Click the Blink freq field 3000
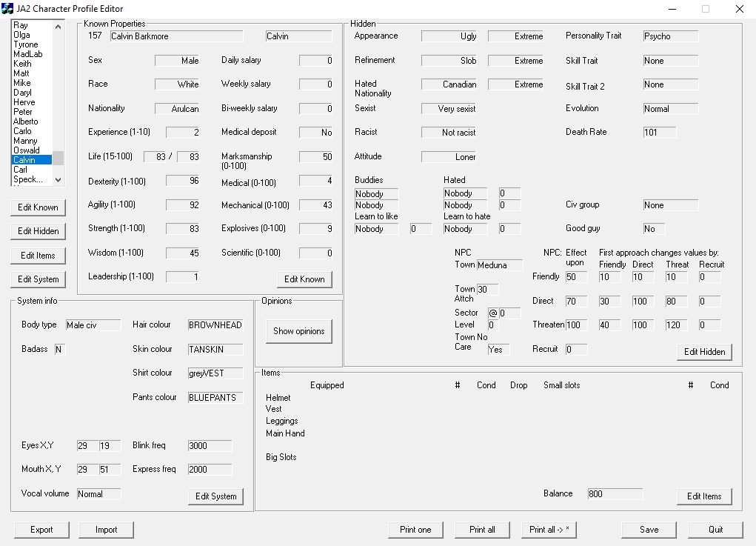Screen dimensions: 756x546 (x=210, y=446)
